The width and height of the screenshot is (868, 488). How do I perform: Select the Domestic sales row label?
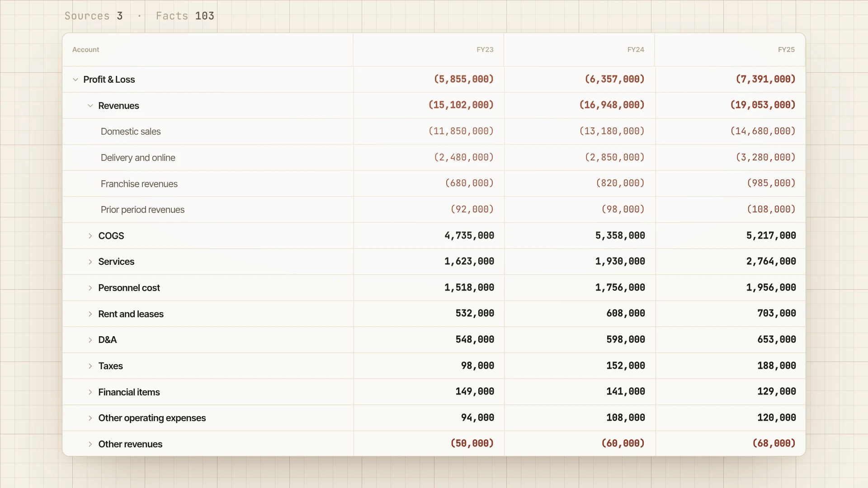[x=131, y=131]
